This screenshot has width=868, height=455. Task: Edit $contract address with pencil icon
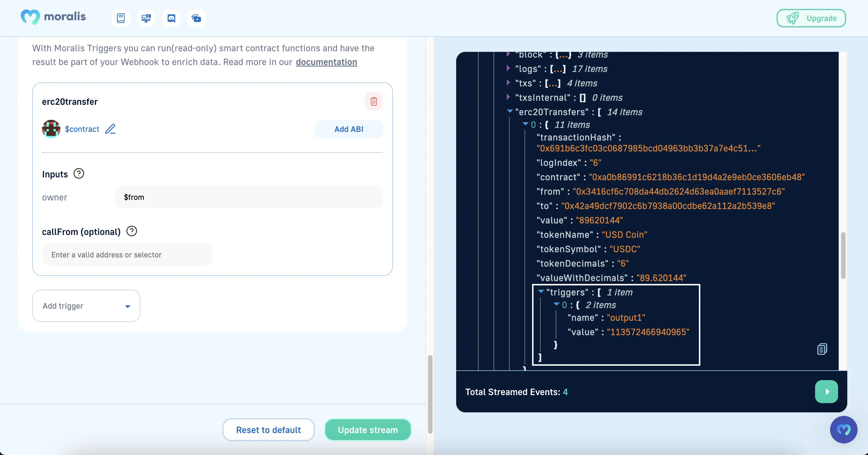coord(110,129)
